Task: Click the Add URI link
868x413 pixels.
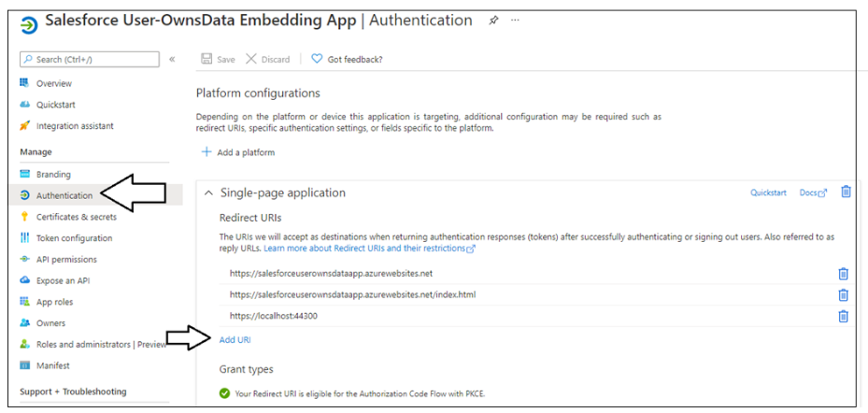Action: pos(235,340)
